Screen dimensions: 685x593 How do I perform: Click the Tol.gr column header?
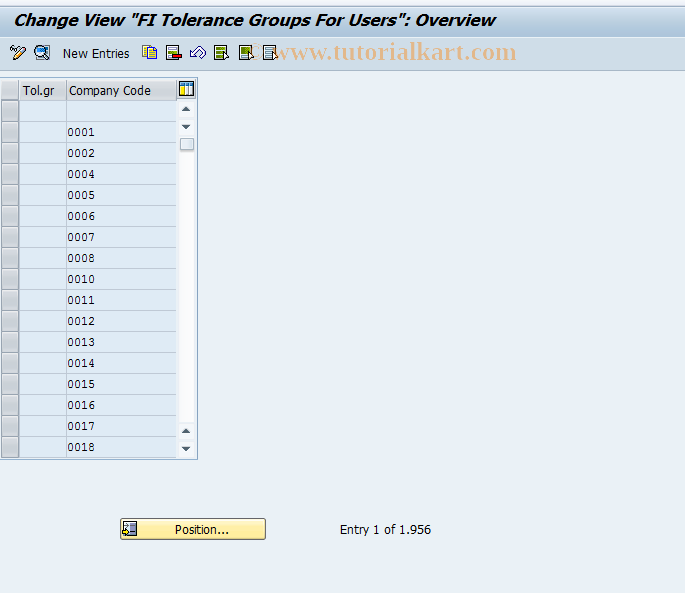click(x=42, y=90)
